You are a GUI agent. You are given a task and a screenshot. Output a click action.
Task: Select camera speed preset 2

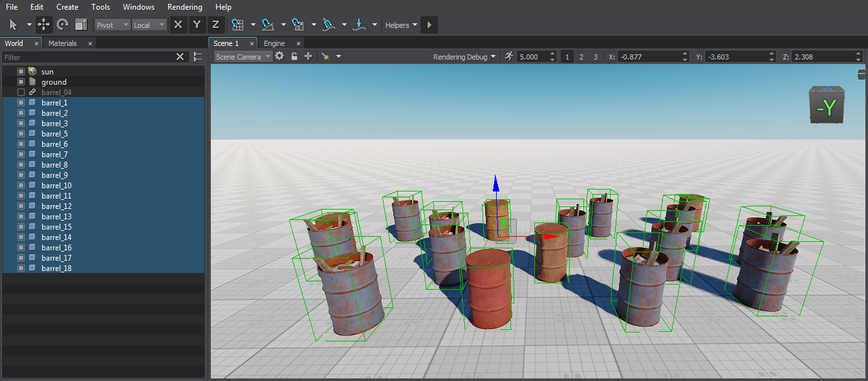coord(581,57)
